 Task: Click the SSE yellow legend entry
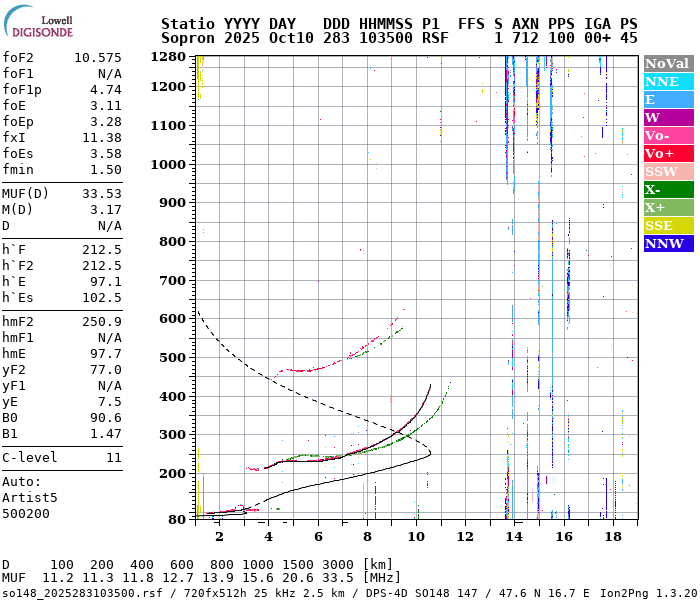coord(667,225)
